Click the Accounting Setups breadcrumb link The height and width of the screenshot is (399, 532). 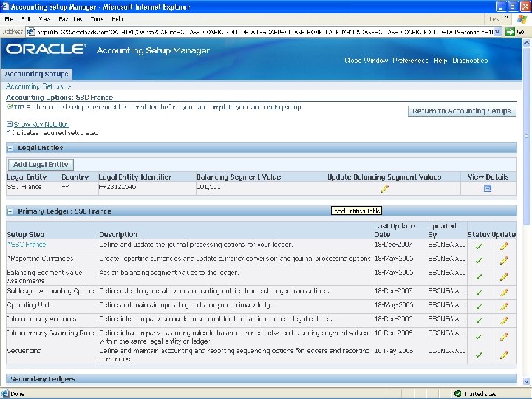pyautogui.click(x=34, y=86)
